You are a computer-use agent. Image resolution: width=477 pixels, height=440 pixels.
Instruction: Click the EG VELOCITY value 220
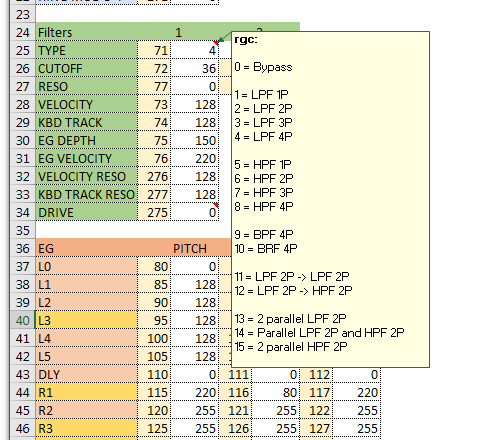(x=195, y=159)
